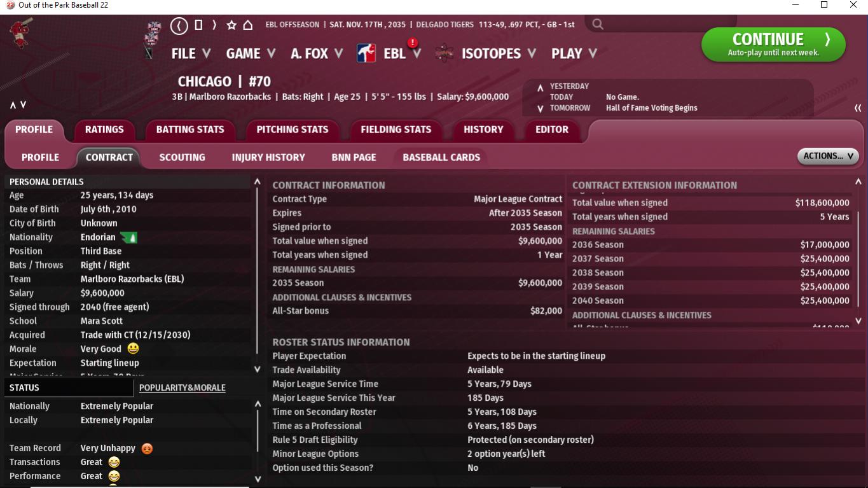The image size is (868, 488).
Task: Collapse the side panel with double chevron
Action: pyautogui.click(x=857, y=108)
